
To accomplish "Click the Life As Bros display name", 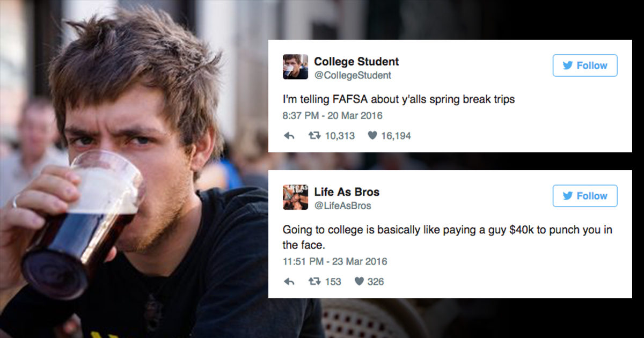I will [x=347, y=192].
